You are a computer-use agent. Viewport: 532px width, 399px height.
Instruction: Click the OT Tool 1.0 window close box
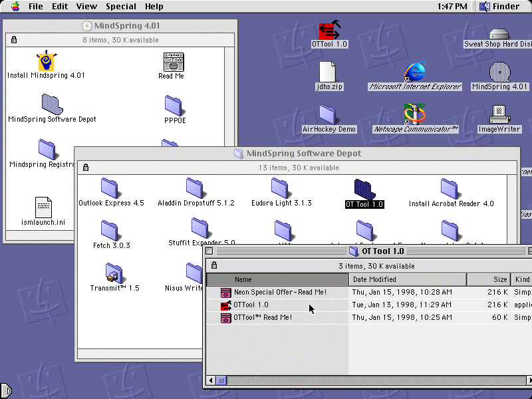(209, 251)
